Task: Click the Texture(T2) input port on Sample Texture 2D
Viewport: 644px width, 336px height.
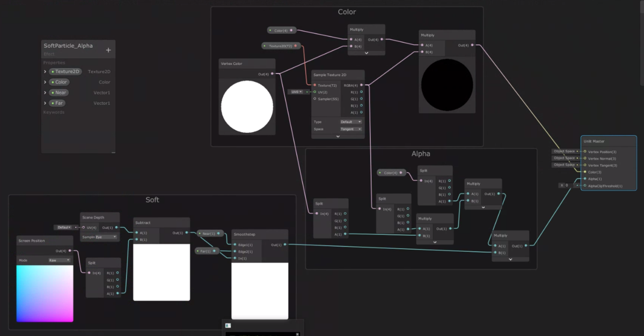Action: (x=314, y=85)
